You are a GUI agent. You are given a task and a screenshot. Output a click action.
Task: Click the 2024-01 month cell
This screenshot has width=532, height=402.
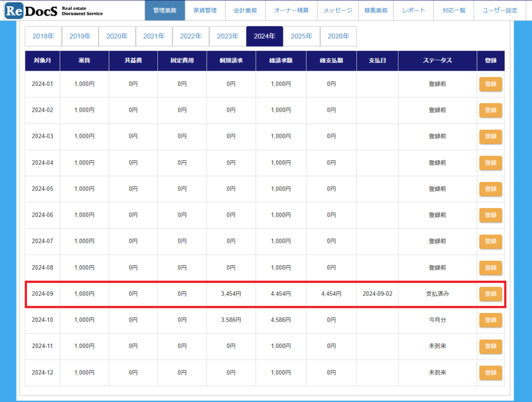click(43, 84)
